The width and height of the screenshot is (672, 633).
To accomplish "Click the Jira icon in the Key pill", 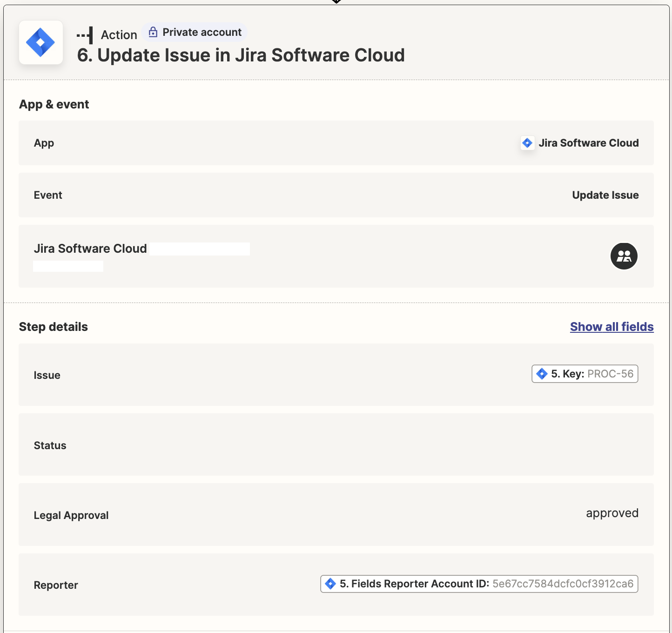I will click(542, 374).
